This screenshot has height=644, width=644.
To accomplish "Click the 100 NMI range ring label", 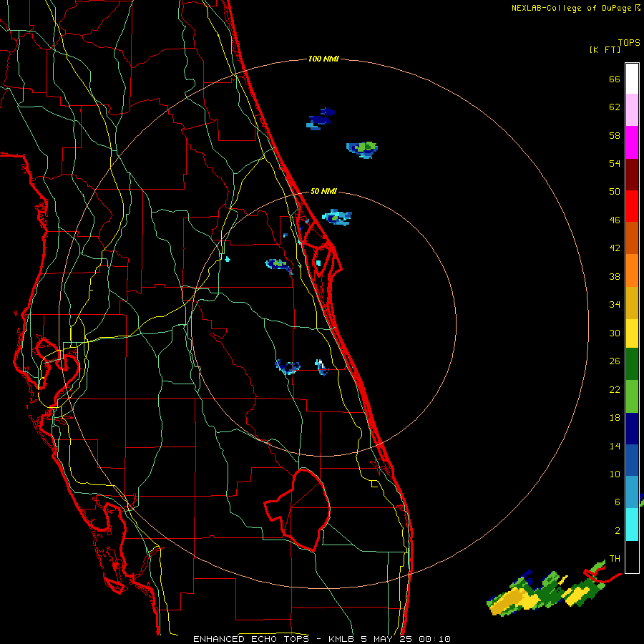I will tap(323, 59).
